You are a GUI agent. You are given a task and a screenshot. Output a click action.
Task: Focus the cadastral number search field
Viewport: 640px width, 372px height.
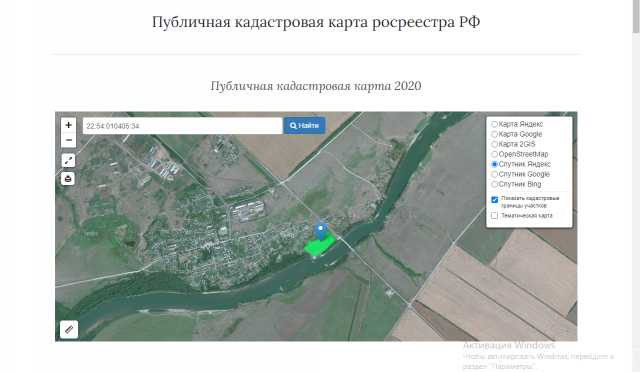(182, 126)
